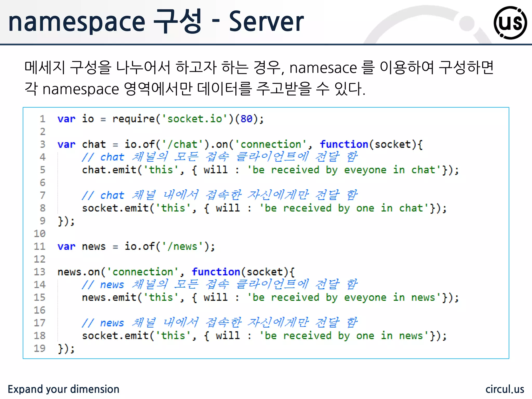
Task: Click the 'socket.io' string in require call
Action: 195,119
